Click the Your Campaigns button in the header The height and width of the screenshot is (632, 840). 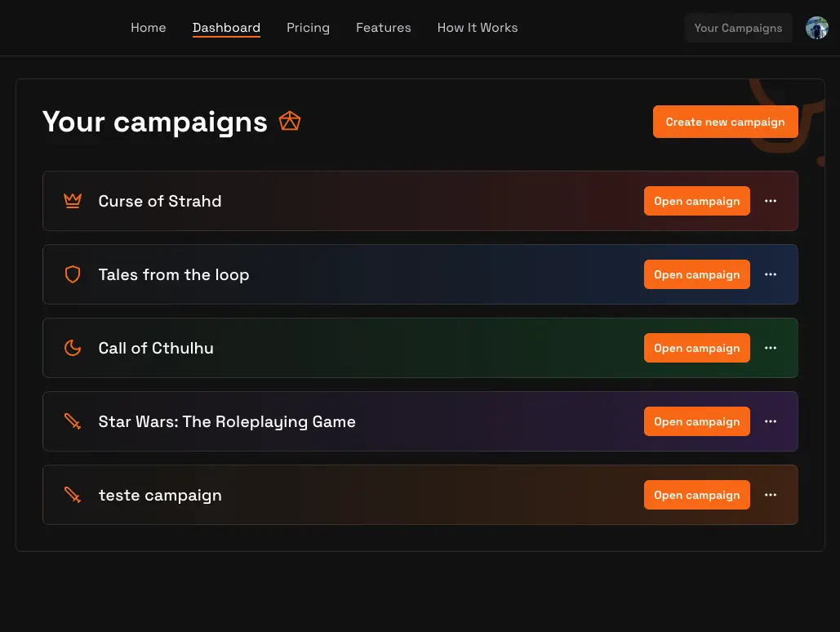(x=738, y=28)
